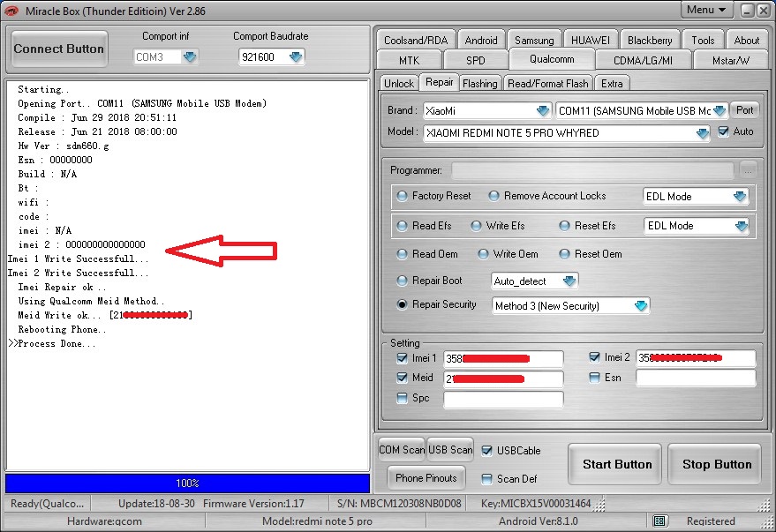
Task: Open EDL Mode dropdown beside Reset Efs
Action: click(741, 226)
